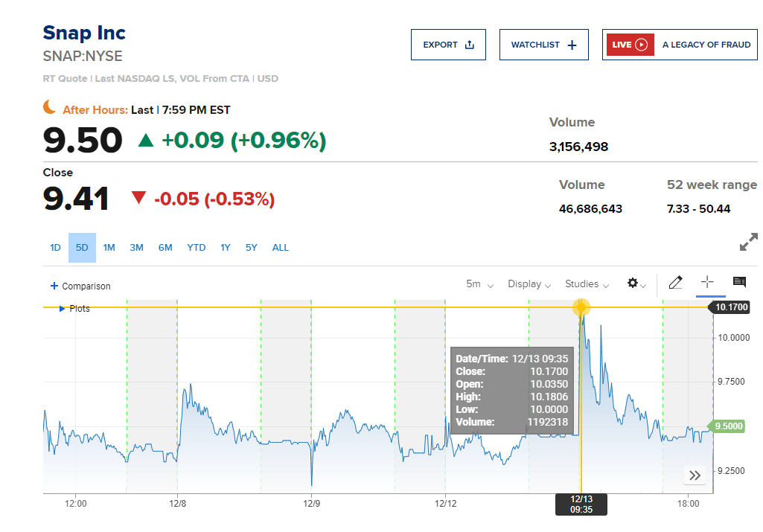Open the Studies dropdown

point(587,283)
